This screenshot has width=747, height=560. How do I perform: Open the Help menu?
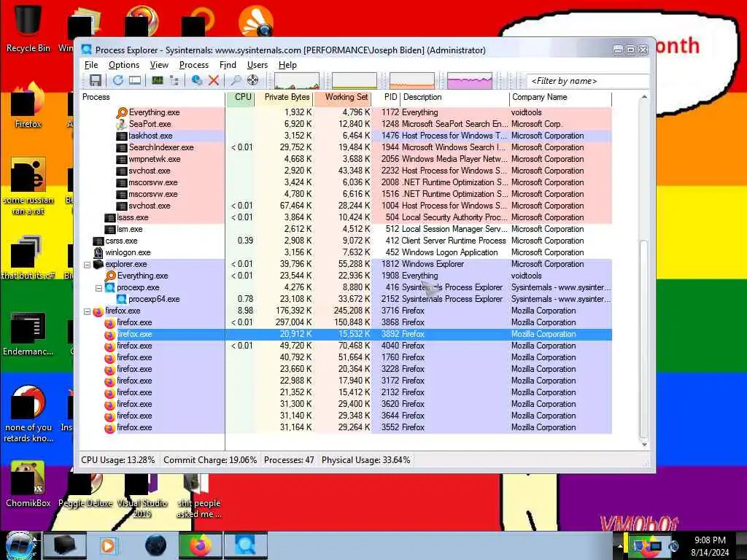point(287,65)
